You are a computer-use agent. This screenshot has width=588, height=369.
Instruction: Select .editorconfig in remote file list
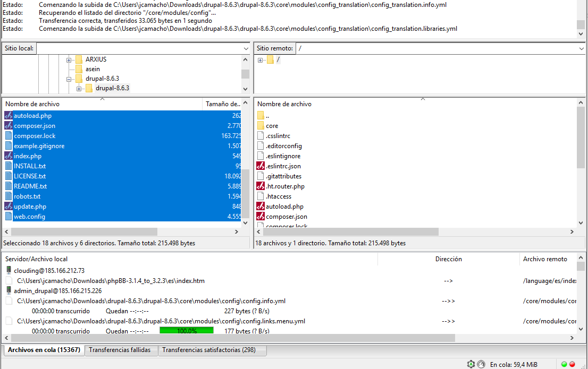(284, 145)
